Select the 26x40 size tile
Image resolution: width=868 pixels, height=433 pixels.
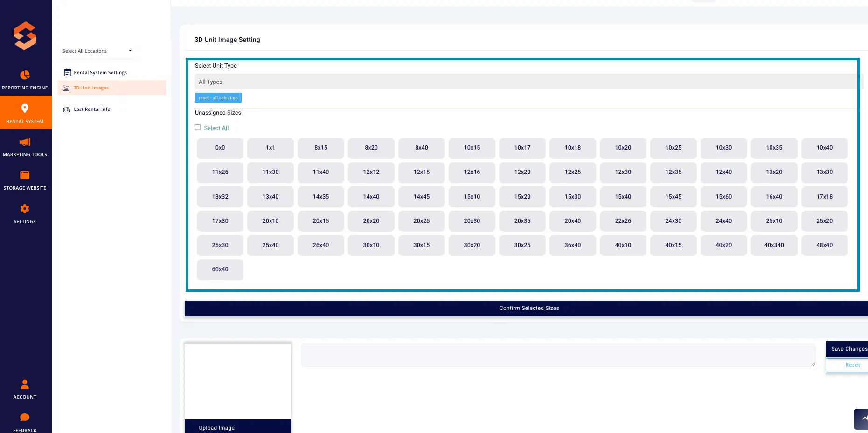tap(321, 245)
